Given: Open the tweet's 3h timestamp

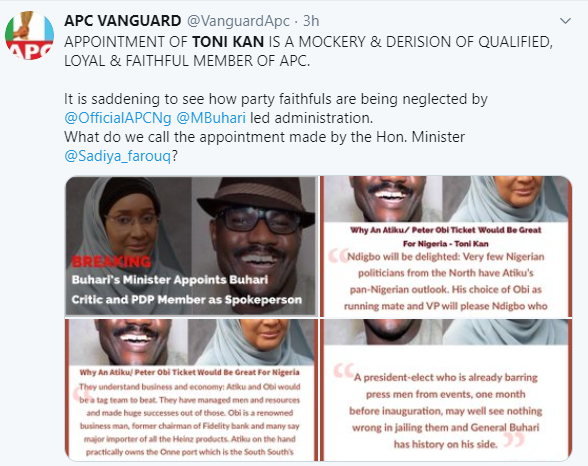Looking at the screenshot, I should 311,21.
